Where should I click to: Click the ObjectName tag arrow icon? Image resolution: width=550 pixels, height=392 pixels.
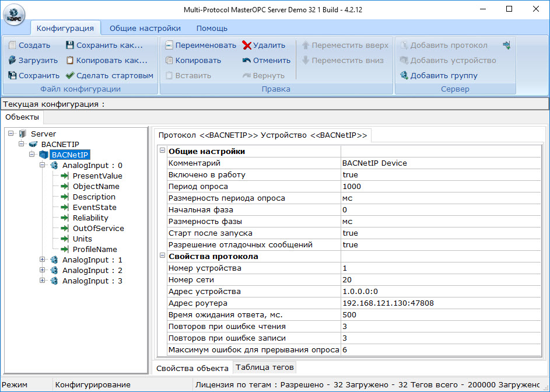pyautogui.click(x=65, y=186)
